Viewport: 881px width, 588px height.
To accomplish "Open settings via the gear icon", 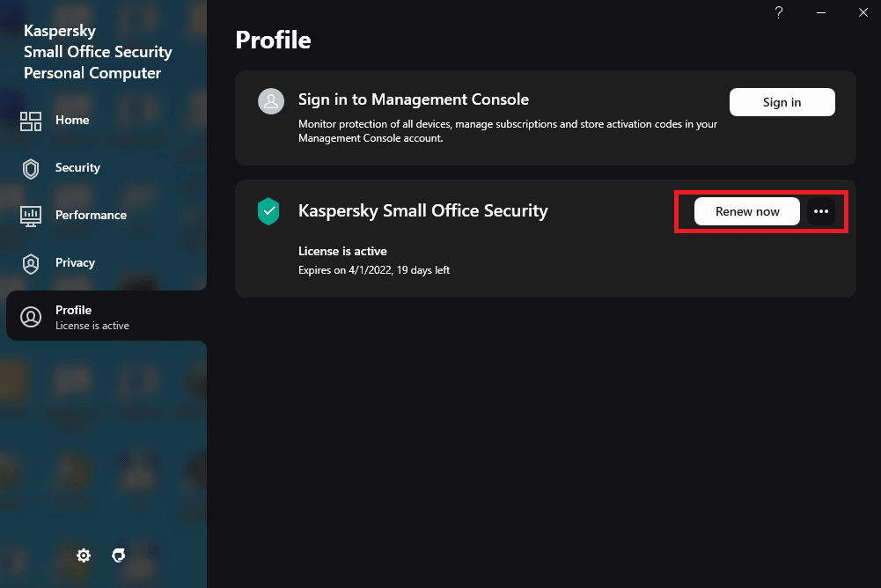I will pyautogui.click(x=84, y=555).
